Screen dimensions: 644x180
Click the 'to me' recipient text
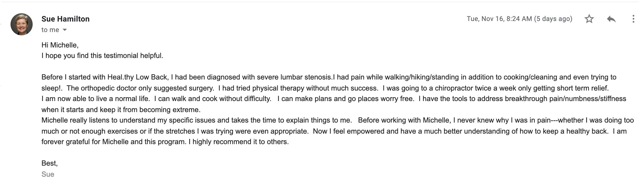(50, 30)
